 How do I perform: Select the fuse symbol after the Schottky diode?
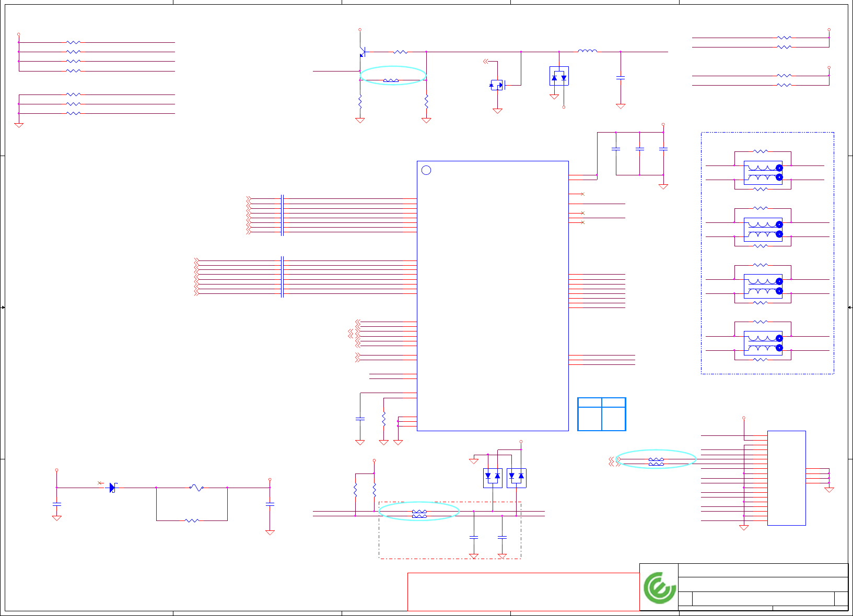point(196,488)
